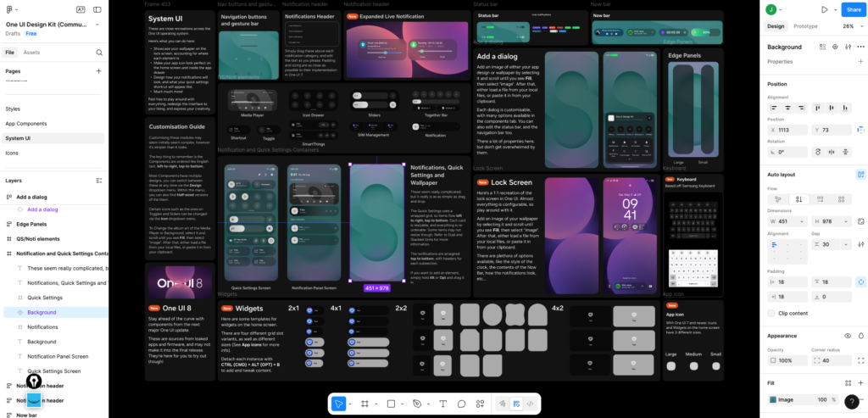
Task: Toggle the Auto layout button
Action: click(x=860, y=174)
